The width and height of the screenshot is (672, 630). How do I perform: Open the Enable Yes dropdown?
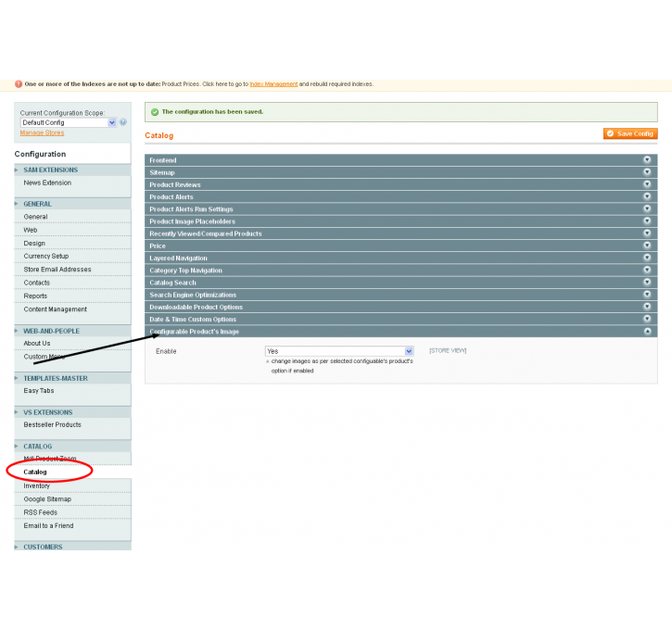click(x=339, y=351)
